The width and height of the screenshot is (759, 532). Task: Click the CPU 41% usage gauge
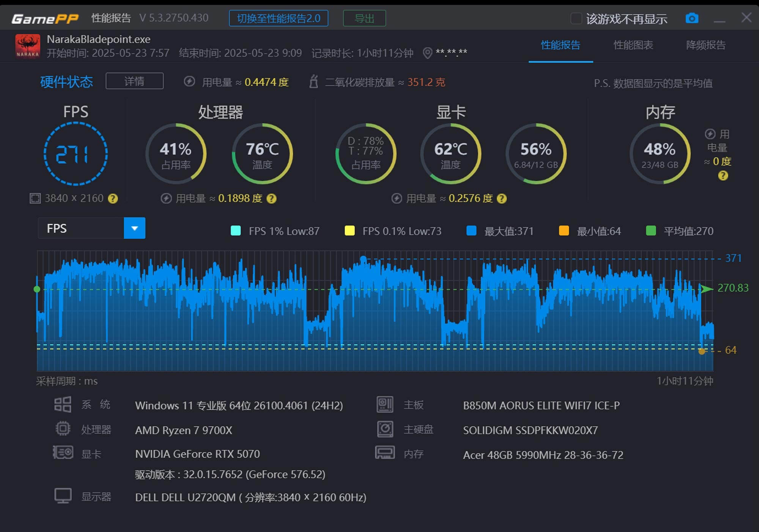click(176, 154)
